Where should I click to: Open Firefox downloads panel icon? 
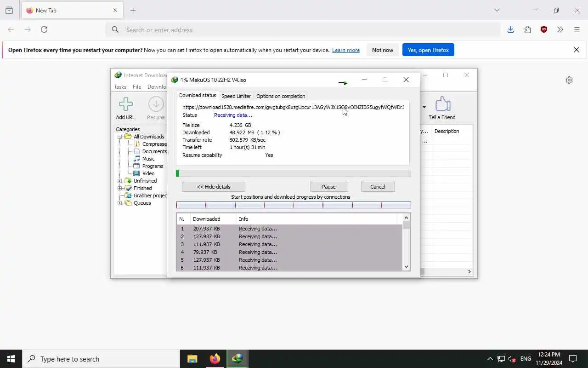pos(511,30)
